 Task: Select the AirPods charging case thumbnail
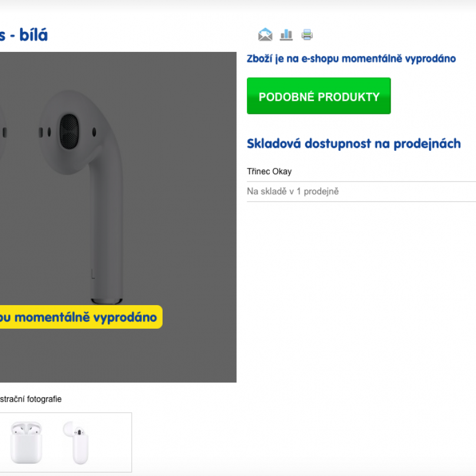click(x=26, y=442)
